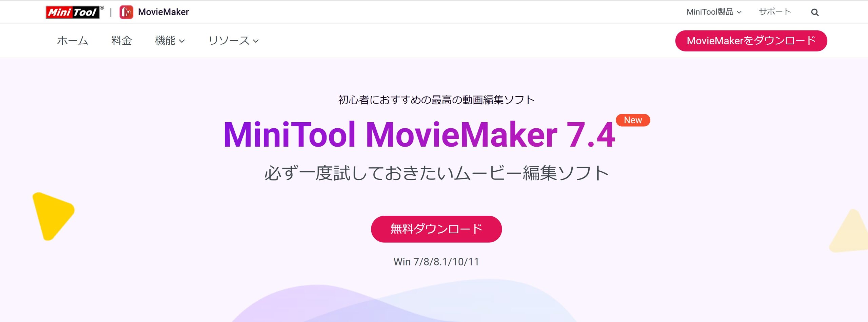The height and width of the screenshot is (322, 868).
Task: Click the Win 7/8/8.1/10/11 compatibility text
Action: click(x=436, y=262)
